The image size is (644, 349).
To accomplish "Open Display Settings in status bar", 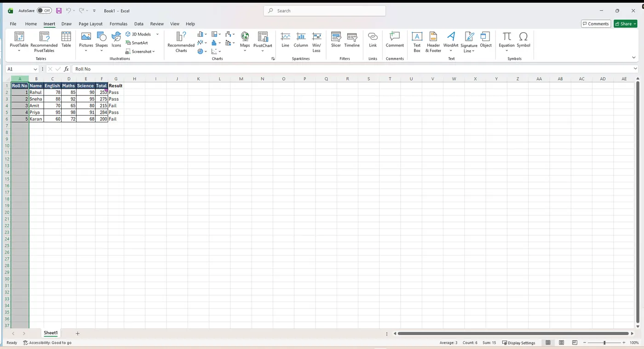I will tap(519, 343).
